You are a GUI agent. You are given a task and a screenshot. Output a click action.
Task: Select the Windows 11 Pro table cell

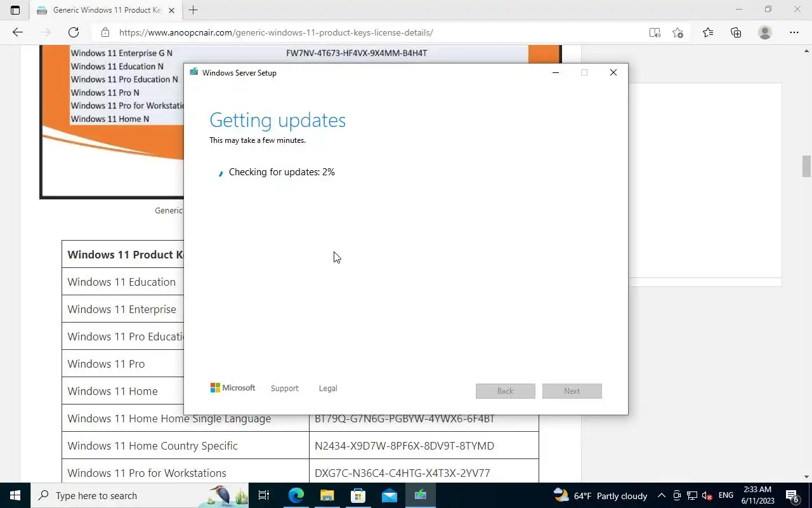[122, 364]
